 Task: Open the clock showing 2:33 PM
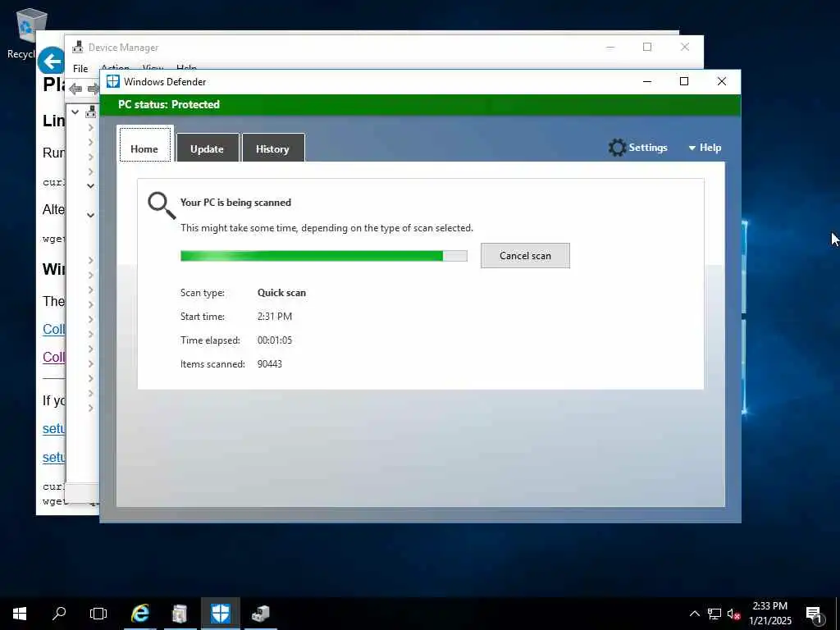tap(769, 614)
